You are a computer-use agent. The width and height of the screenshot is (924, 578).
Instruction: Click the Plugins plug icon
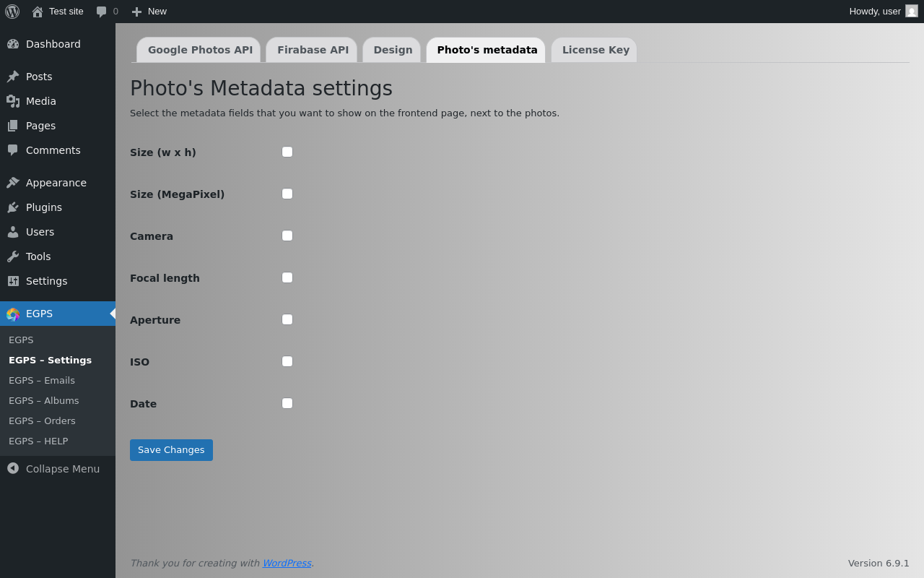click(x=13, y=207)
